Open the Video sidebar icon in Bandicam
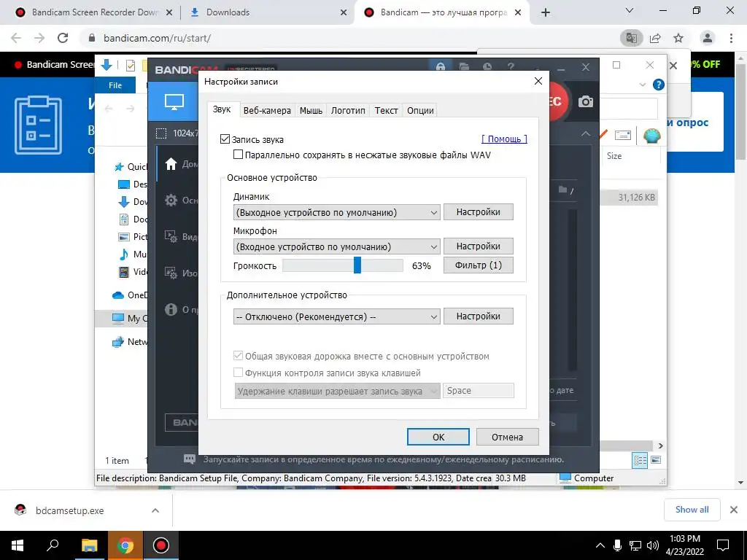The image size is (747, 560). tap(171, 237)
